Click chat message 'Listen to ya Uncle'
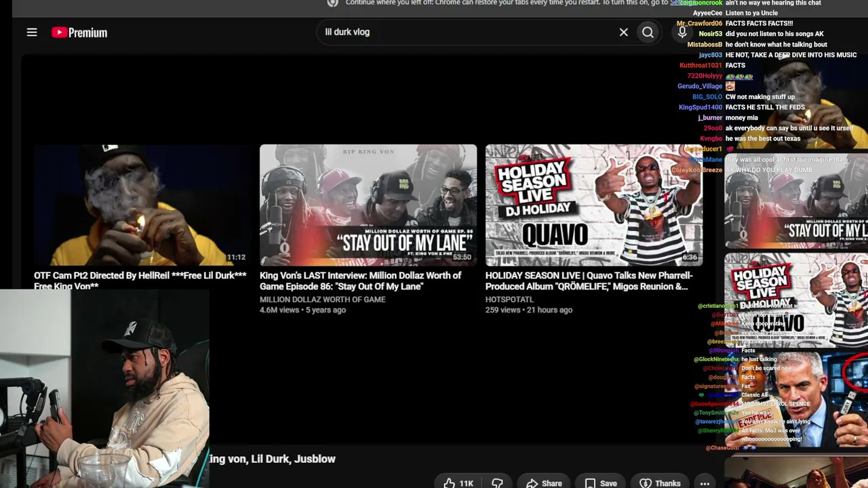The image size is (868, 488). [752, 13]
